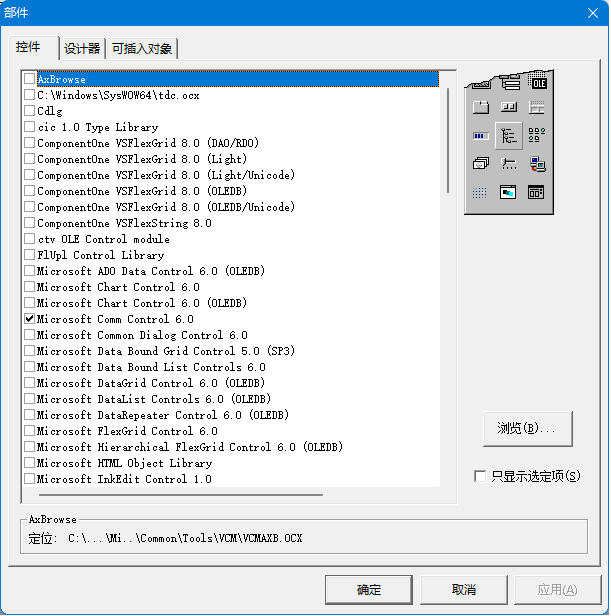This screenshot has width=611, height=616.
Task: Close the 部件 dialog
Action: click(593, 13)
